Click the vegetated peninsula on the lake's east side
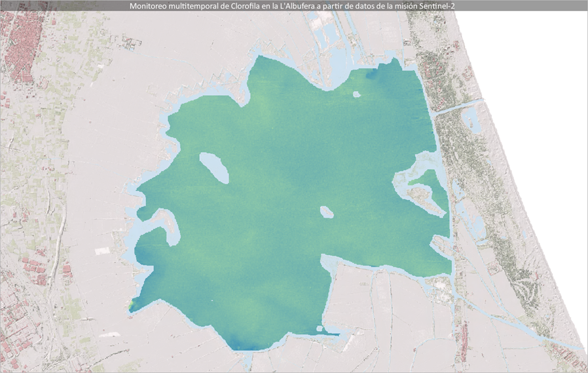The image size is (588, 373). [422, 195]
